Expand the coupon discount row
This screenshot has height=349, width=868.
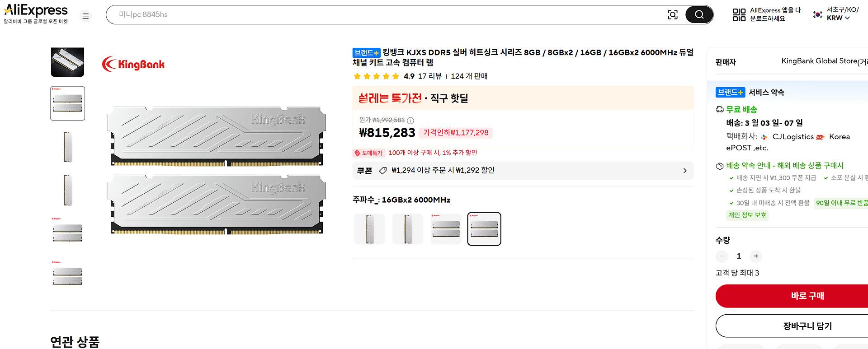point(684,171)
